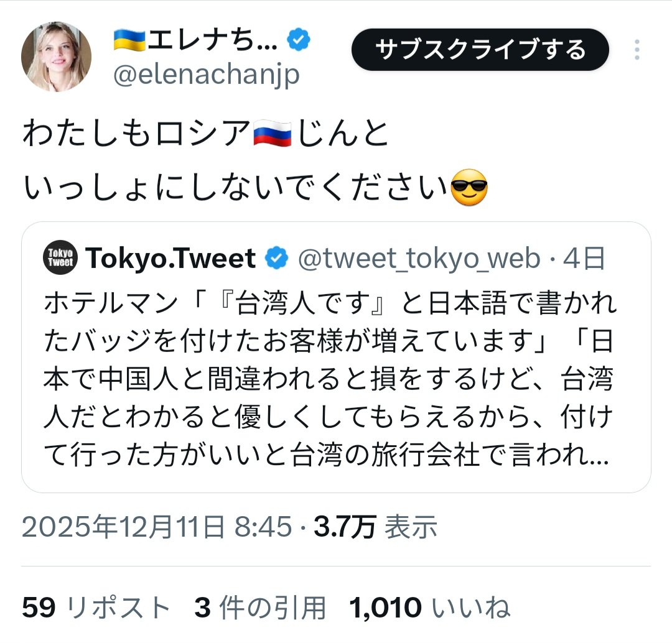Click the Russian flag emoji in tweet

pyautogui.click(x=273, y=134)
